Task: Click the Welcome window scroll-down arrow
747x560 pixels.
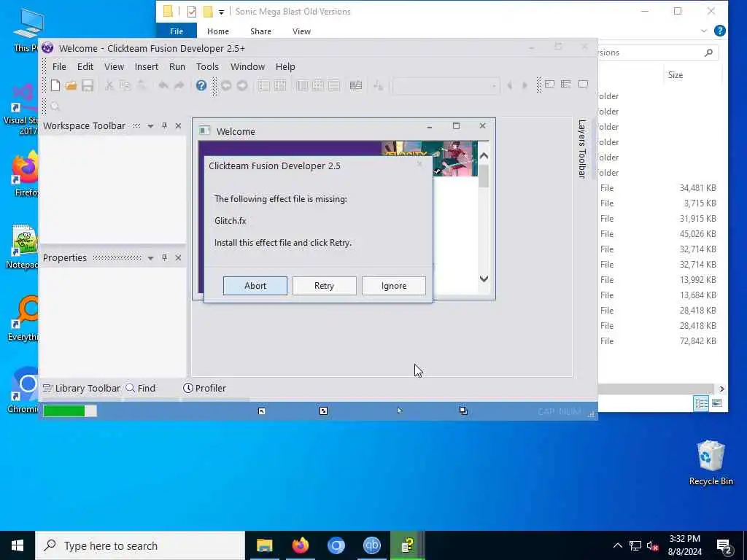Action: pos(484,279)
